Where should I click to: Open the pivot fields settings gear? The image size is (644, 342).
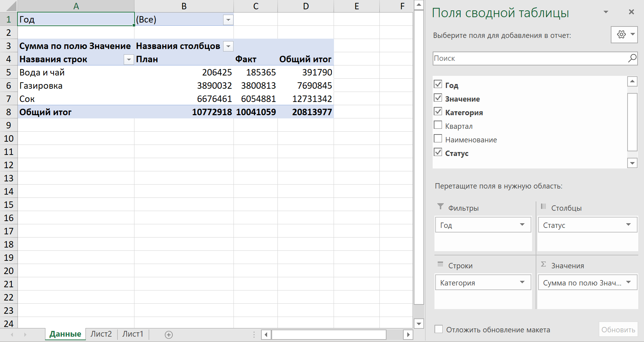click(621, 34)
